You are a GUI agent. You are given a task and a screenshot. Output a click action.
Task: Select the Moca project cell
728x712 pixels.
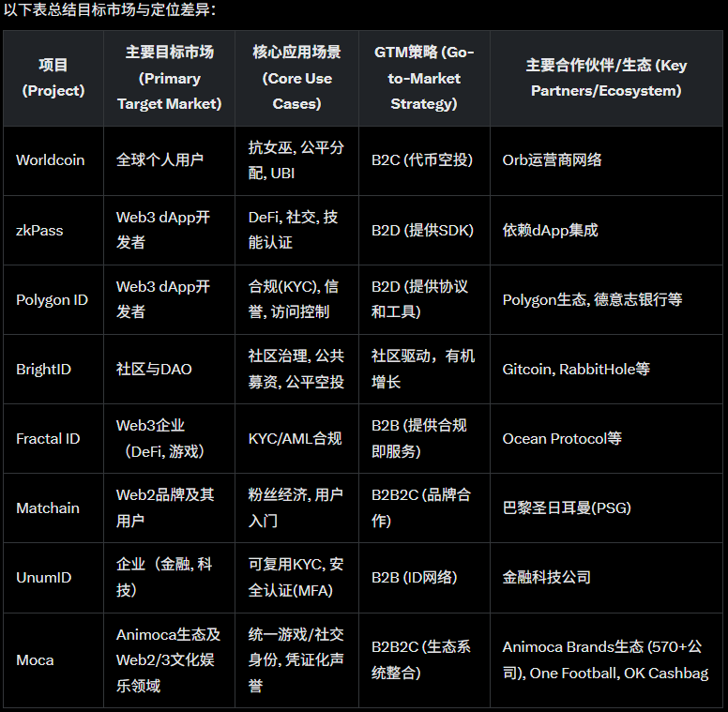[x=53, y=660]
